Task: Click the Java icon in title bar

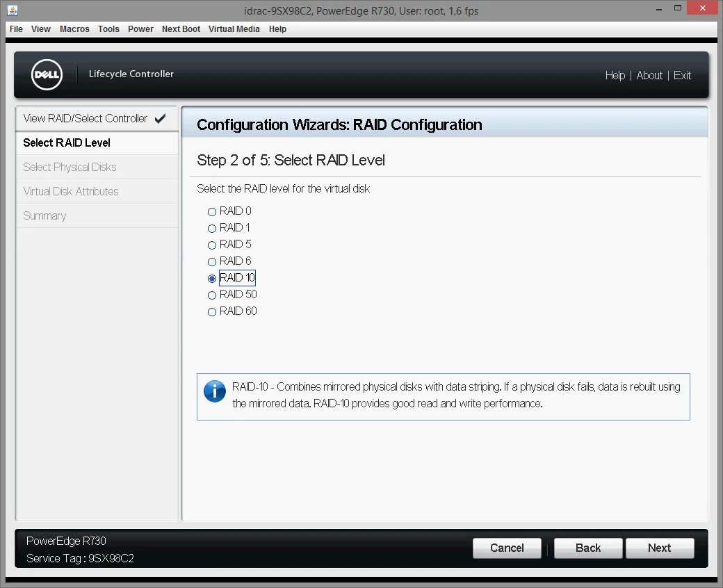Action: tap(13, 10)
